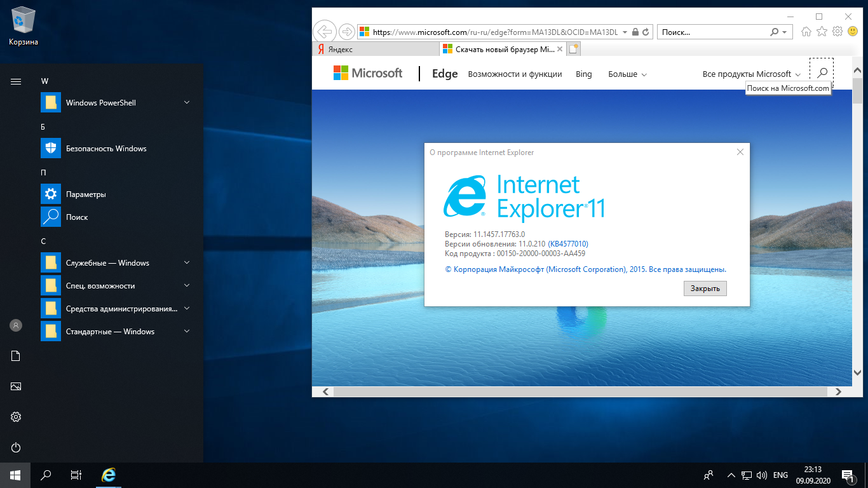Open Поиск from Start menu
Viewport: 868px width, 488px height.
(117, 217)
